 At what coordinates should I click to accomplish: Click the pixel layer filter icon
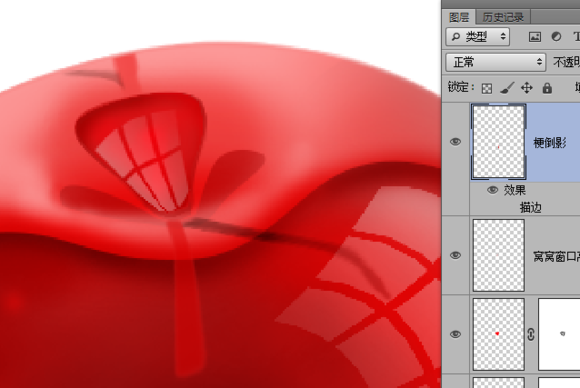tap(535, 37)
